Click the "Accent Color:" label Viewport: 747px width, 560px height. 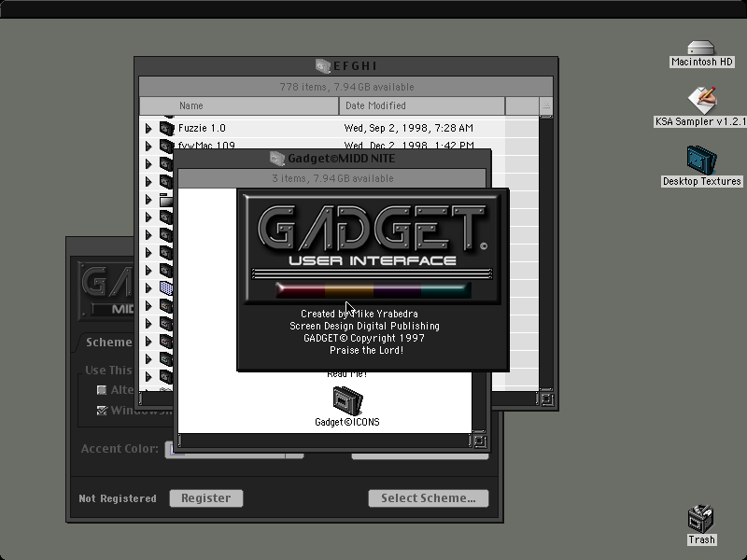(x=120, y=449)
